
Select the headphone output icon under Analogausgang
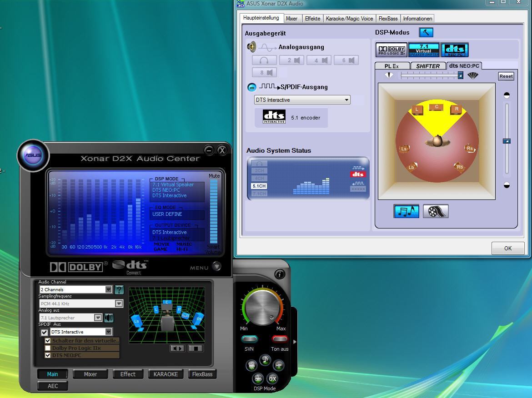pos(264,60)
